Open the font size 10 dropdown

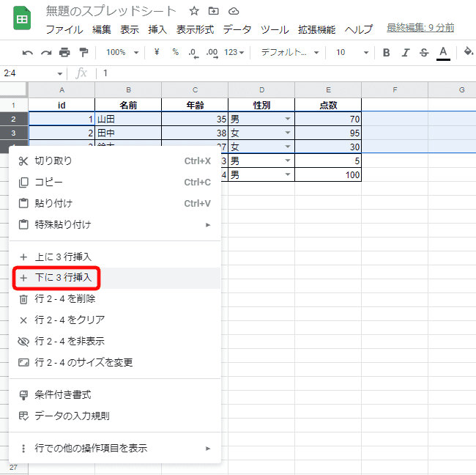coord(352,52)
